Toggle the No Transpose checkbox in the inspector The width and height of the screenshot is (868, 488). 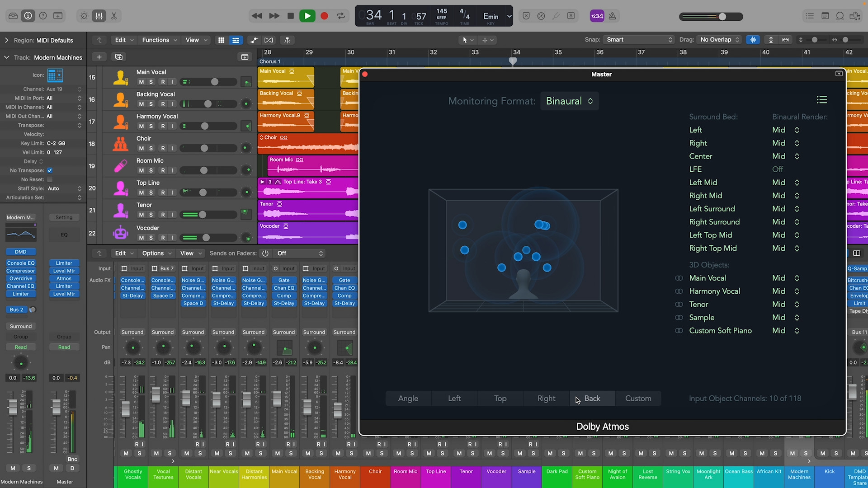(50, 170)
